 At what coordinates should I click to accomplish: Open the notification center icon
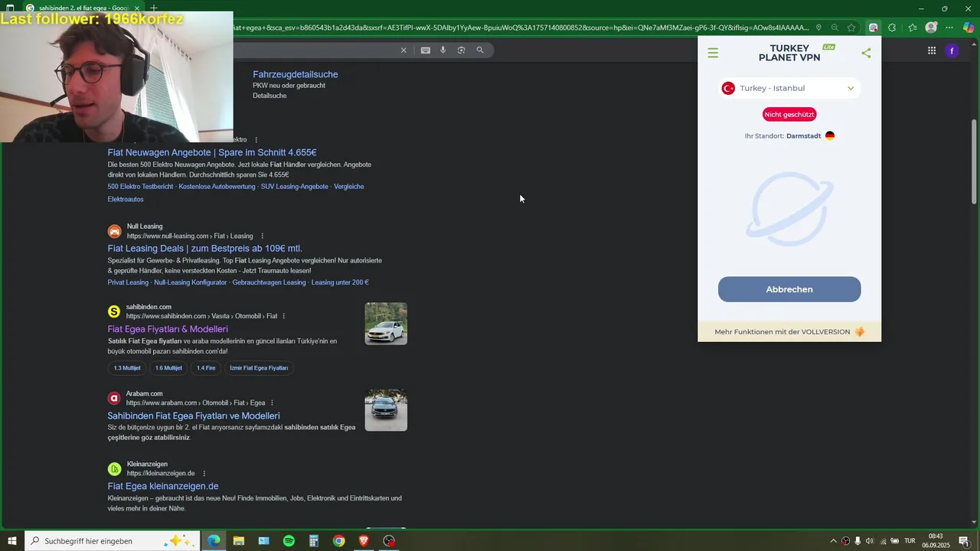(x=964, y=541)
